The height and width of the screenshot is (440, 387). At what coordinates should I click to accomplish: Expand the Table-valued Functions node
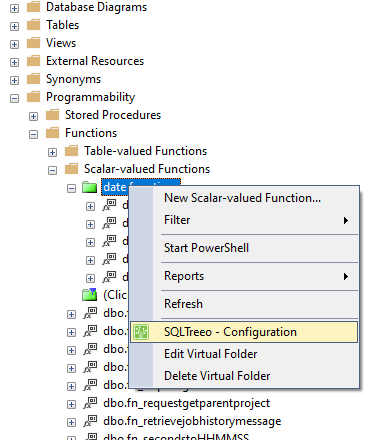click(x=52, y=152)
